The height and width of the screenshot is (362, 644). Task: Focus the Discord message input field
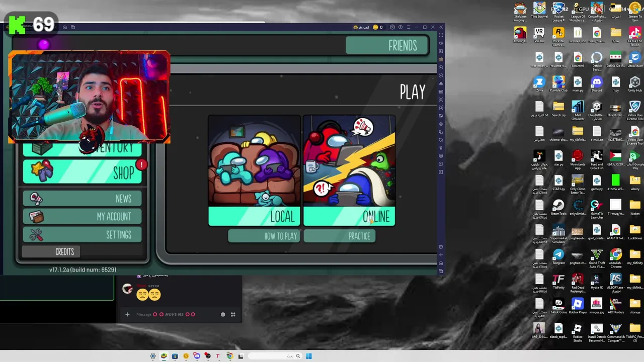point(176,314)
